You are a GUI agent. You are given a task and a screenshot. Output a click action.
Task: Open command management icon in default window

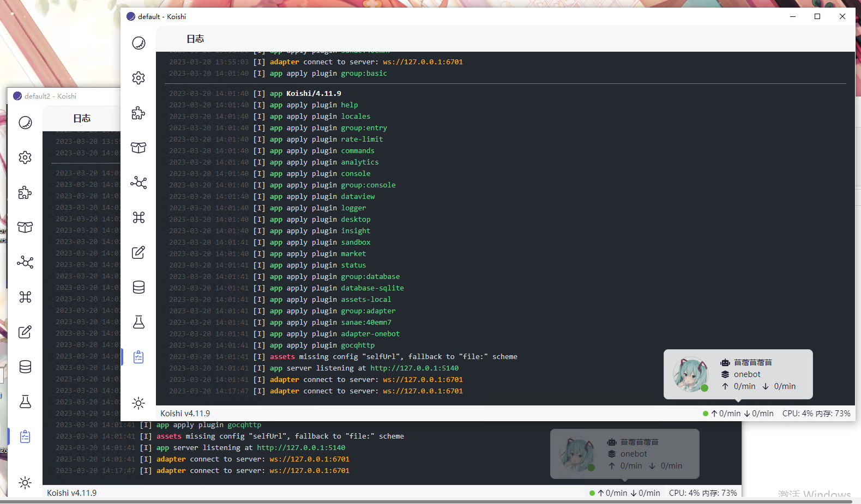(x=139, y=217)
